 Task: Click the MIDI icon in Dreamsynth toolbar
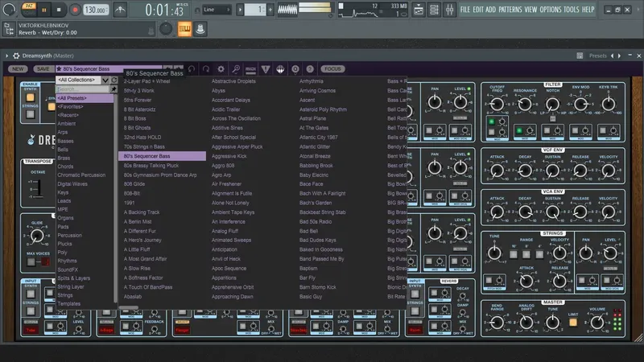[x=250, y=69]
